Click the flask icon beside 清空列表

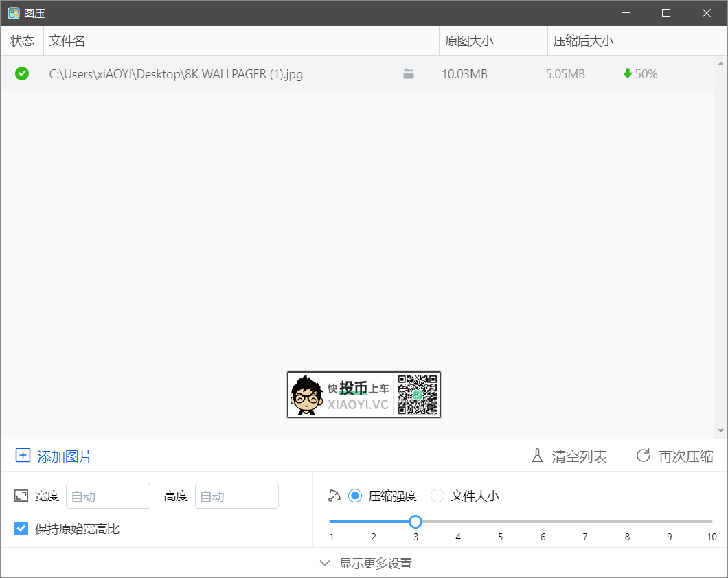point(538,456)
